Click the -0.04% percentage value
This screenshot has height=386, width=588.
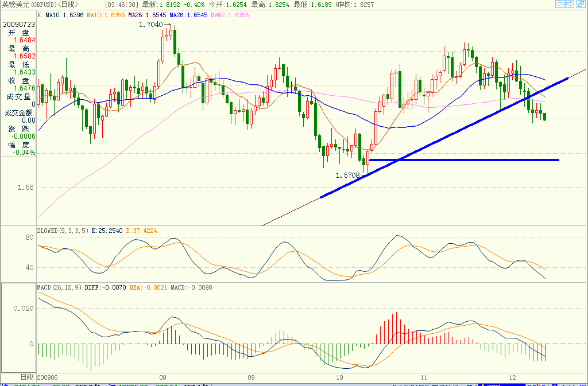point(24,153)
